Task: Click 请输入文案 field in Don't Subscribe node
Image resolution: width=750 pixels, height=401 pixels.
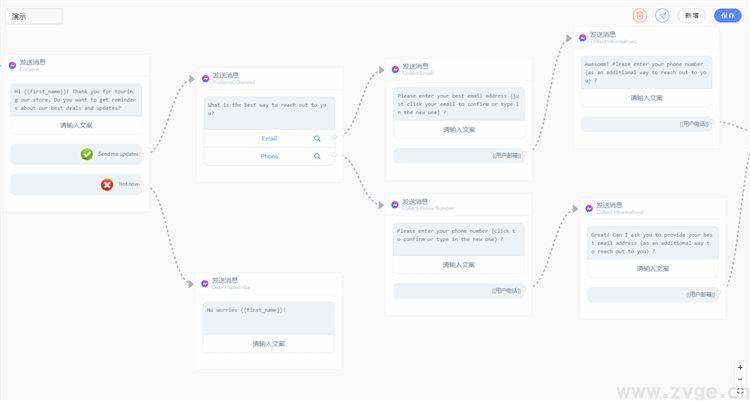Action: 269,343
